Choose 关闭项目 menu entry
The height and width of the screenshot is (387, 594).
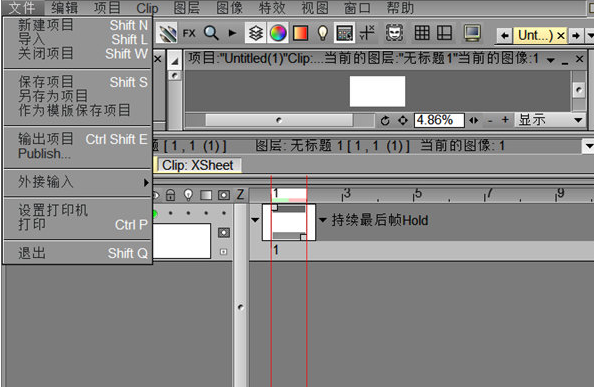pos(78,53)
